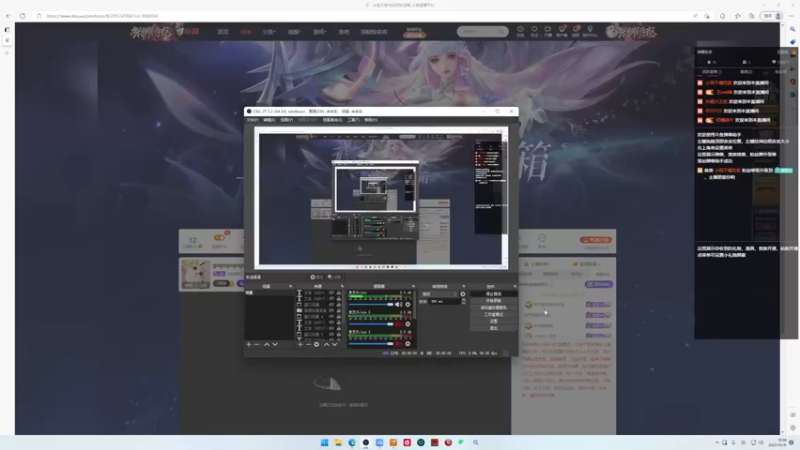This screenshot has height=450, width=800.
Task: Click the 滤镜 filters button above the docks
Action: coord(334,277)
